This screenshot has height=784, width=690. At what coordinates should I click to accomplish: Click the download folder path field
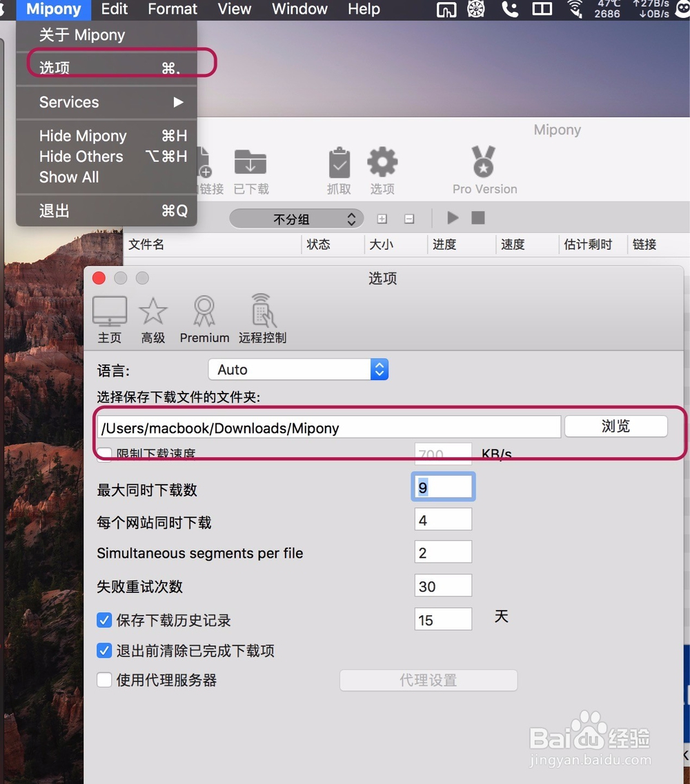coord(328,428)
